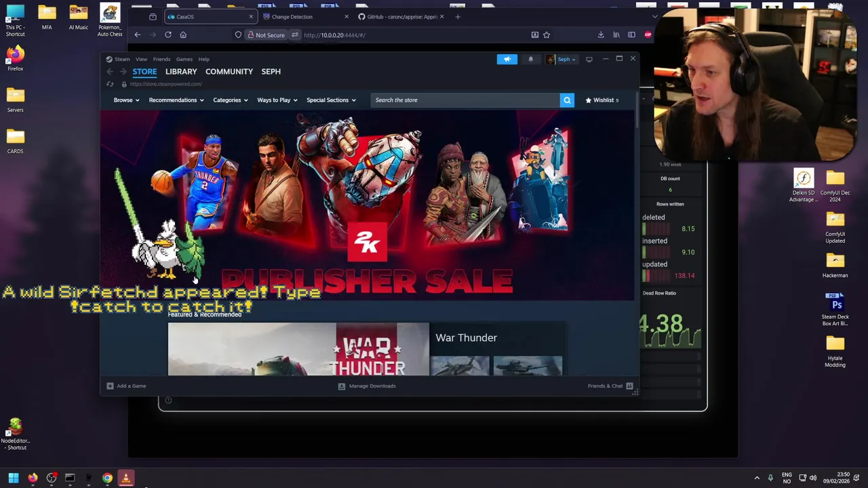Open Firefox downloads panel
The height and width of the screenshot is (488, 868).
[601, 35]
